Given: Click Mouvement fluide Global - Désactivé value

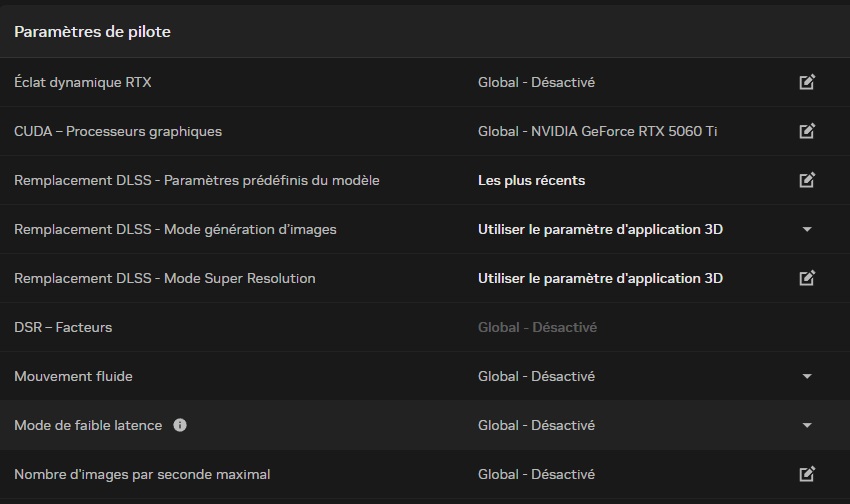Looking at the screenshot, I should [536, 376].
